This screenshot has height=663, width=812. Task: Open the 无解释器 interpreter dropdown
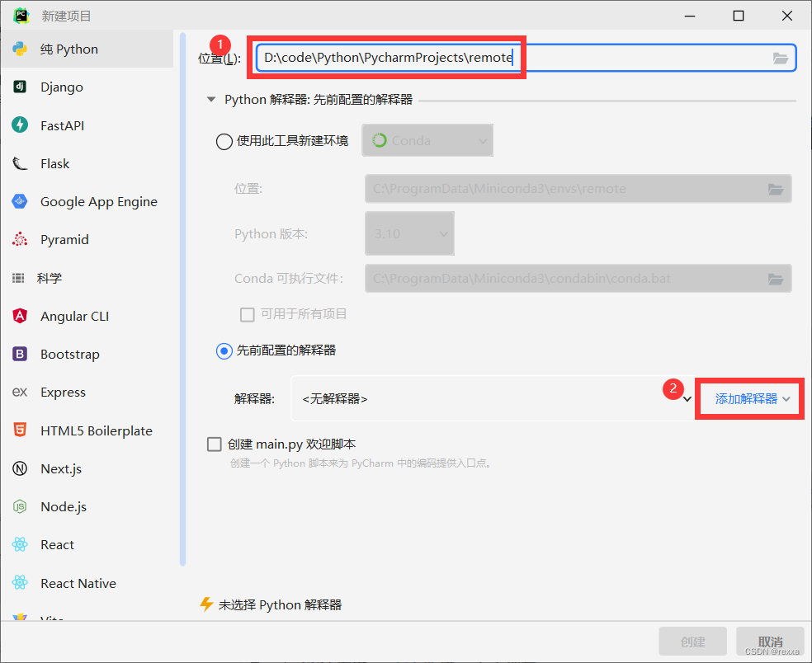(x=493, y=398)
